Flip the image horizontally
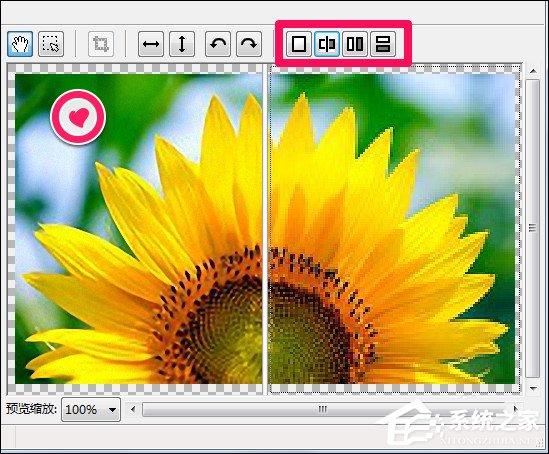The width and height of the screenshot is (549, 454). (x=151, y=44)
